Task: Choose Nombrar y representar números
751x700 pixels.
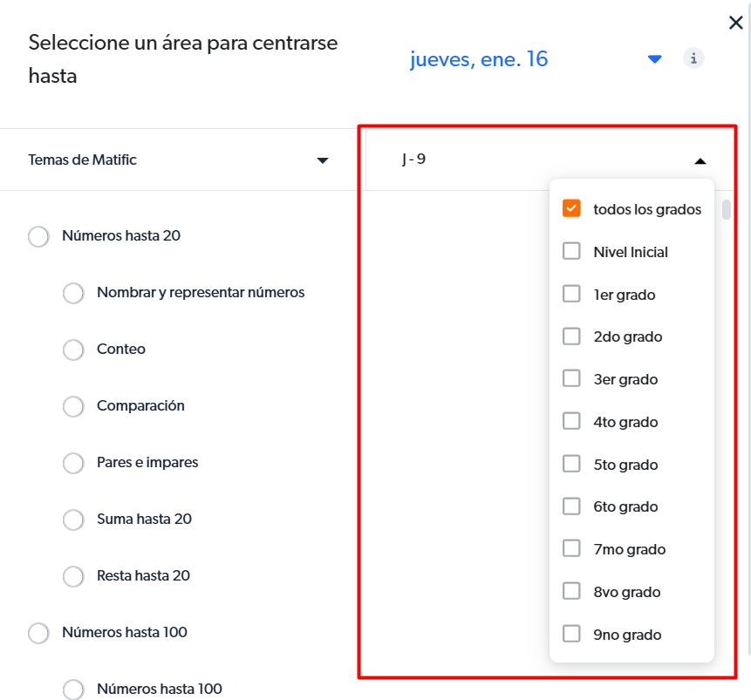Action: (73, 293)
